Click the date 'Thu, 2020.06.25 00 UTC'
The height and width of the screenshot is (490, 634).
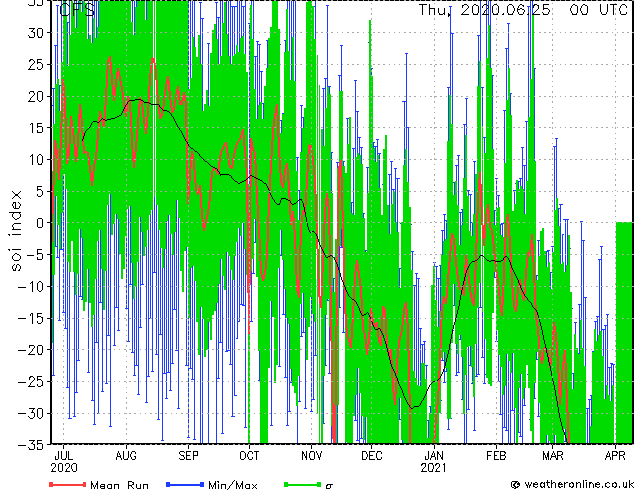tap(524, 10)
